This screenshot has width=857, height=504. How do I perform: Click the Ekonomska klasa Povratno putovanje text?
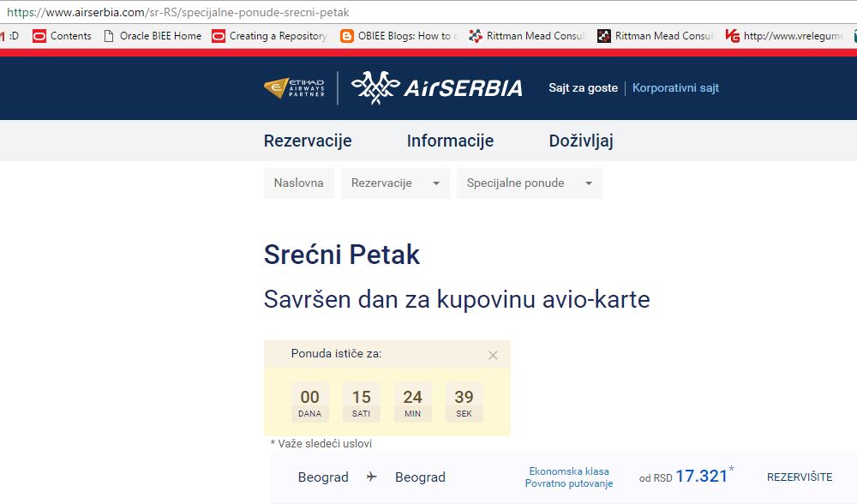pos(569,477)
